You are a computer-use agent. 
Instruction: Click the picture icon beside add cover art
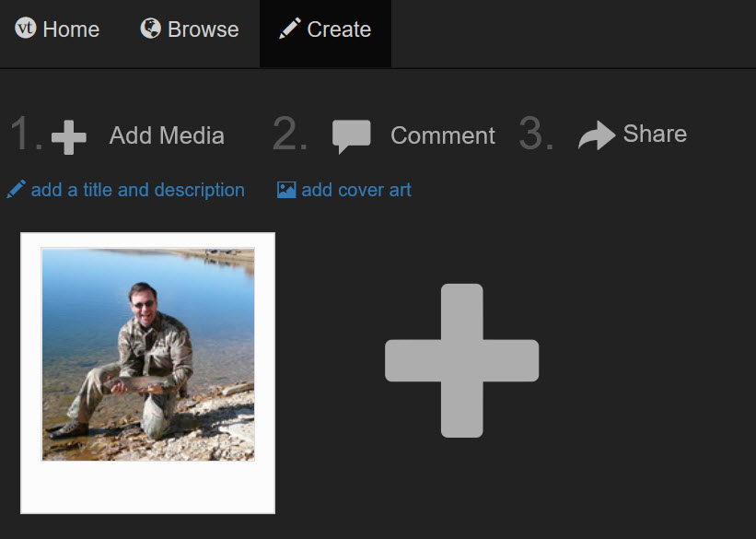[x=286, y=190]
